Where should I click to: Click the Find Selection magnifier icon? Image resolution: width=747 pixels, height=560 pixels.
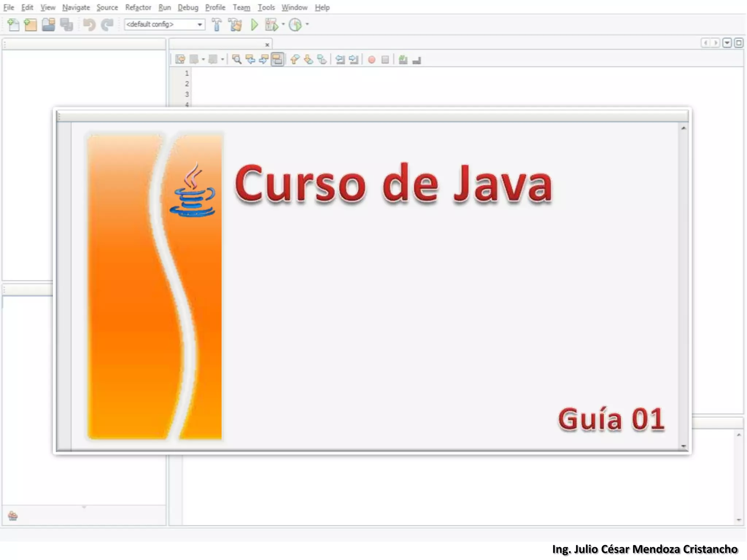coord(237,59)
